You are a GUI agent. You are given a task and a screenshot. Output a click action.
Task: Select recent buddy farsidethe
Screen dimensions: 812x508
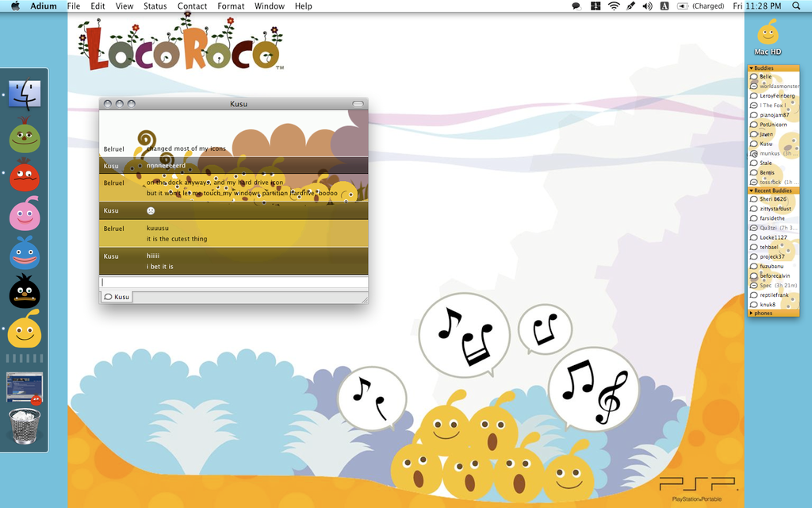click(774, 218)
